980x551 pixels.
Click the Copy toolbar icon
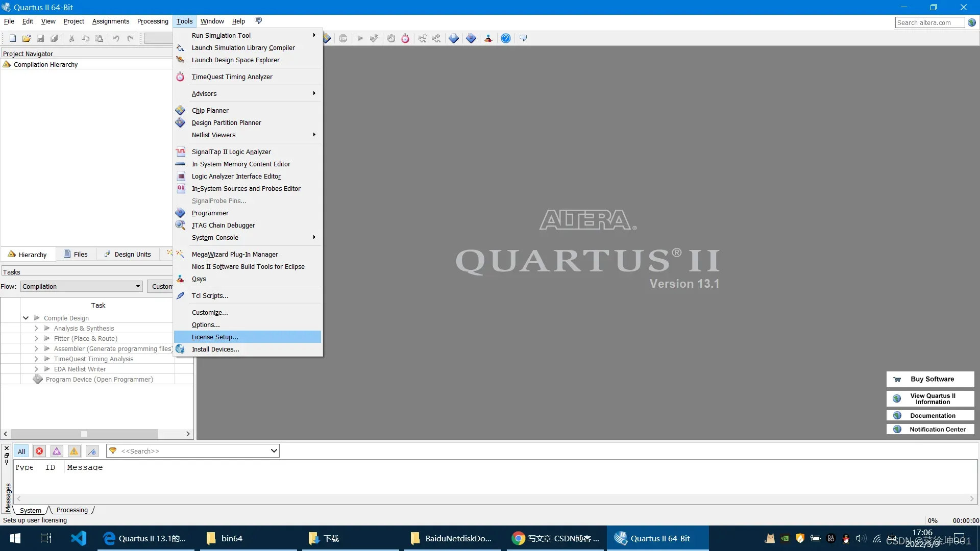click(x=85, y=38)
